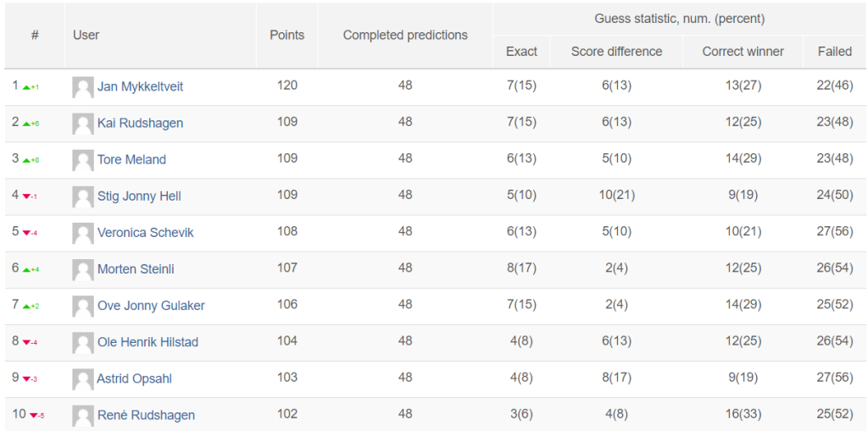Open Jan Mykkeltveit's user profile link
This screenshot has width=868, height=431.
(140, 87)
